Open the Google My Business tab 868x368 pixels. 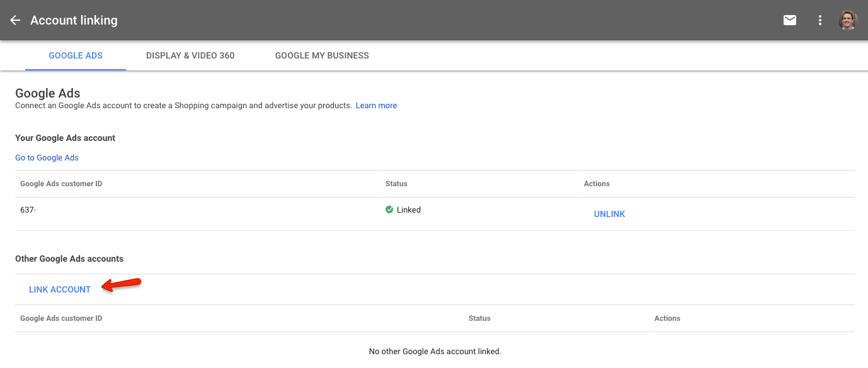tap(322, 55)
